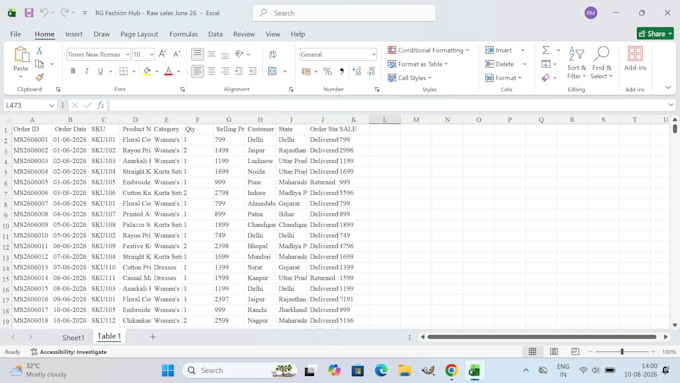Click the Increase Indent icon

click(253, 71)
